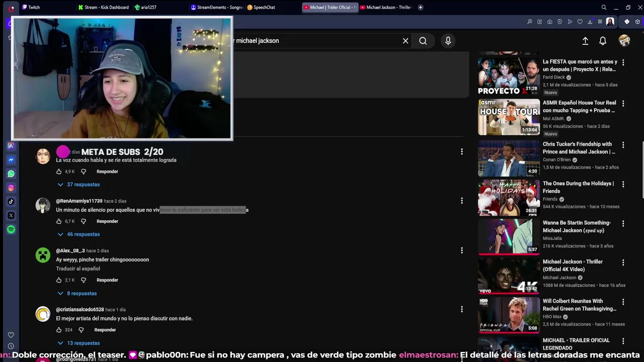This screenshot has height=362, width=644.
Task: Like the comment by @Alex._08_.3
Action: click(x=59, y=280)
